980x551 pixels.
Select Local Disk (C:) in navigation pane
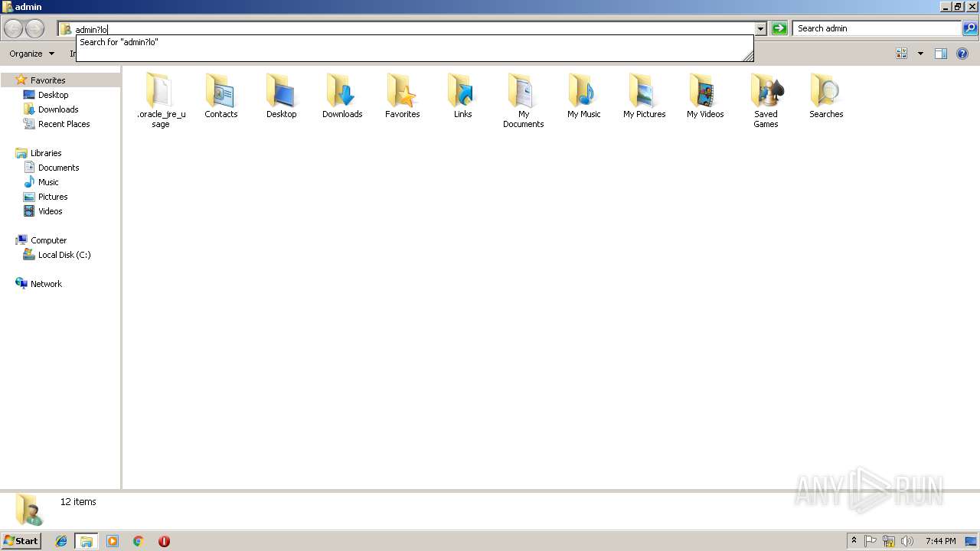pos(64,255)
